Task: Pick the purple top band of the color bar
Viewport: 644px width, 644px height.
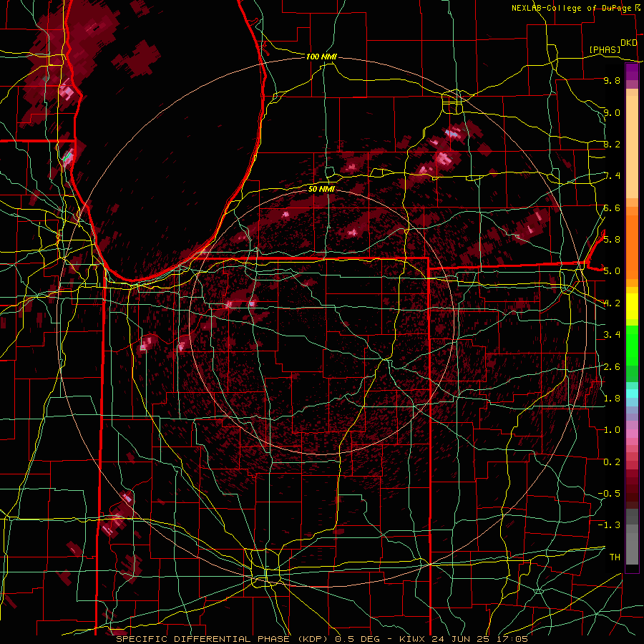Action: click(x=632, y=72)
